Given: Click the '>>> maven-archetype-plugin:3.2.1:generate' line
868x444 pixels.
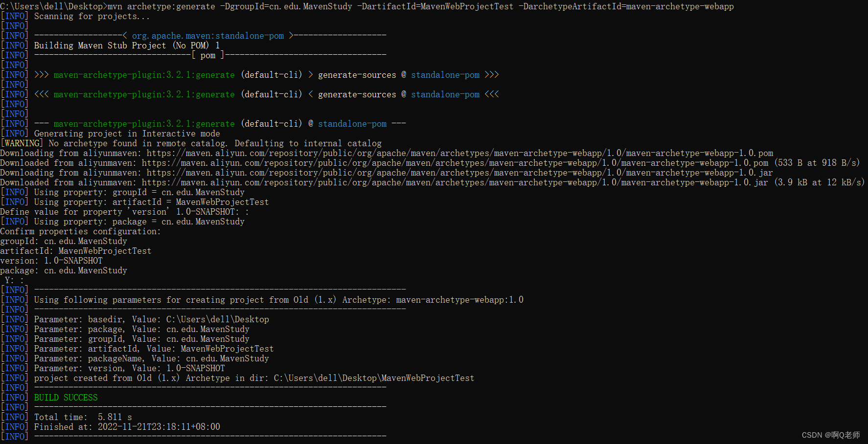Looking at the screenshot, I should [250, 75].
